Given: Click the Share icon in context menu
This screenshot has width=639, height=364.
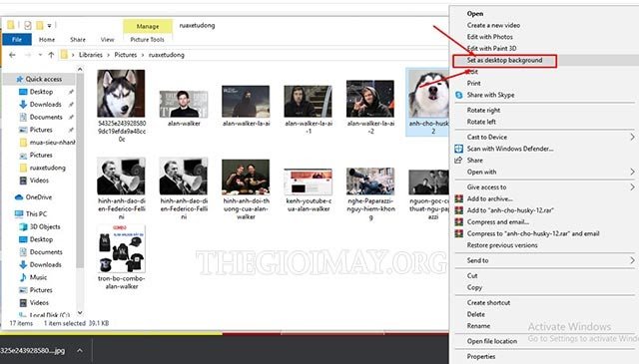Looking at the screenshot, I should [458, 160].
